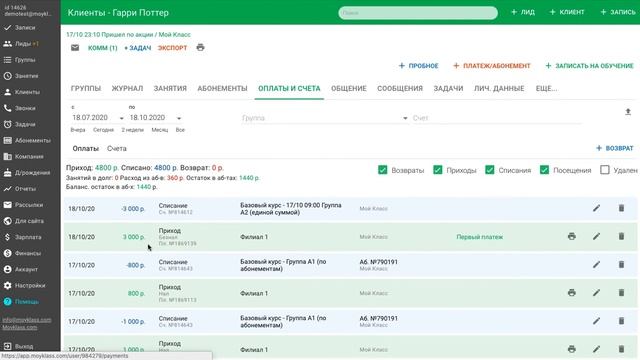The height and width of the screenshot is (360, 640).
Task: Click the + ВОЗВРАТ button
Action: tap(614, 148)
